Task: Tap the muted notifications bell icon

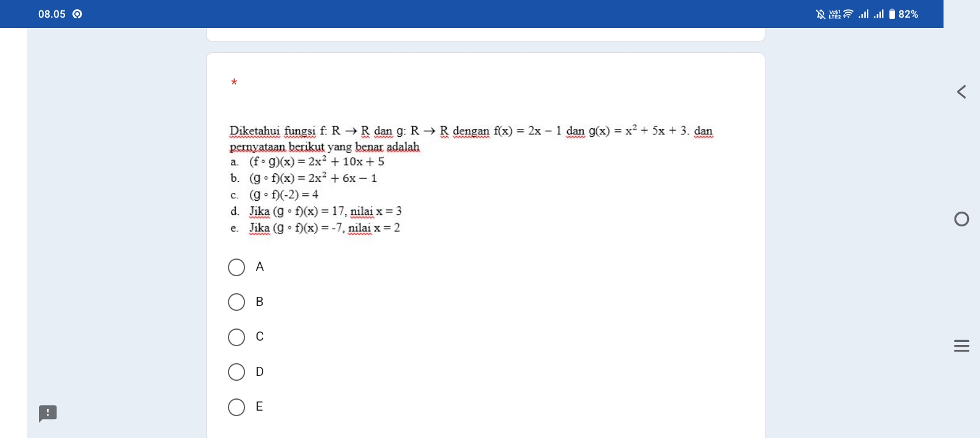Action: click(821, 14)
